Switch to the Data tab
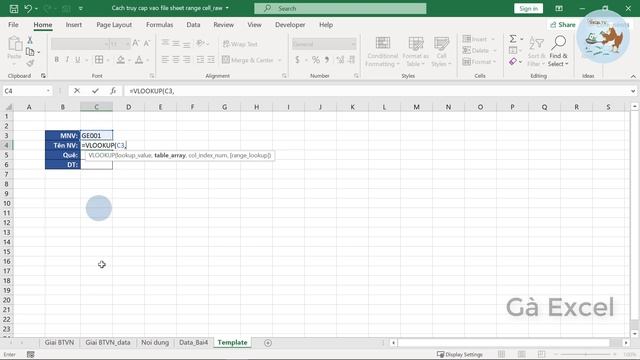 point(193,25)
